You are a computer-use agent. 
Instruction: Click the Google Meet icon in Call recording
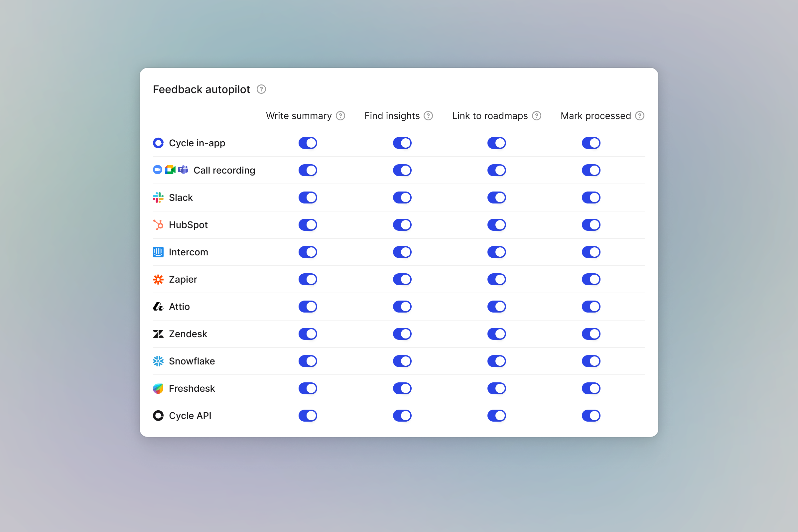click(x=170, y=170)
